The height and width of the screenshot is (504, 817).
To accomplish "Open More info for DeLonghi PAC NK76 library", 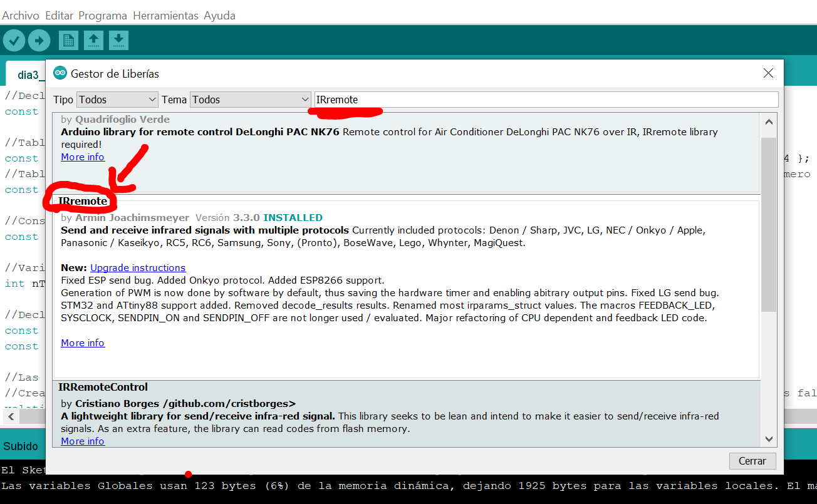I will click(83, 157).
